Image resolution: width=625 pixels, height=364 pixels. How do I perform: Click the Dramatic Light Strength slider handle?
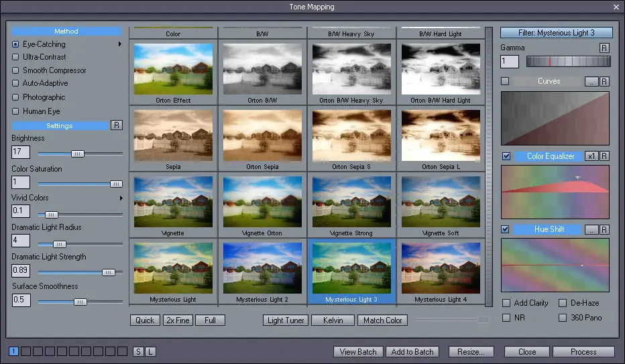(x=109, y=272)
